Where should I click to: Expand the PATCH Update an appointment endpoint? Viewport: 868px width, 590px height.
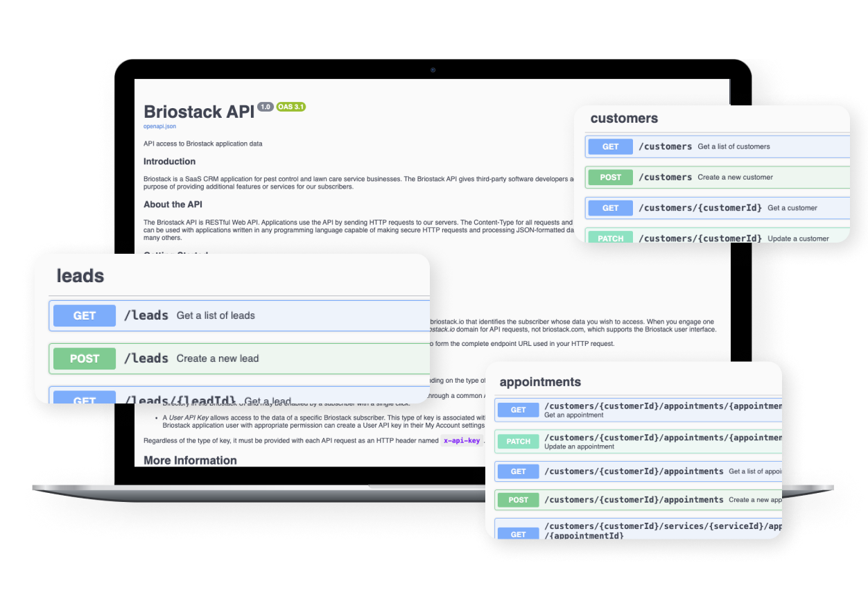click(x=639, y=441)
